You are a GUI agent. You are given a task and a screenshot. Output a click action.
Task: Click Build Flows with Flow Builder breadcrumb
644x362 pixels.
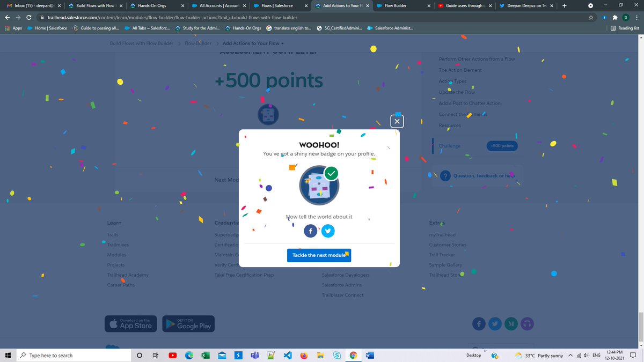(x=141, y=43)
